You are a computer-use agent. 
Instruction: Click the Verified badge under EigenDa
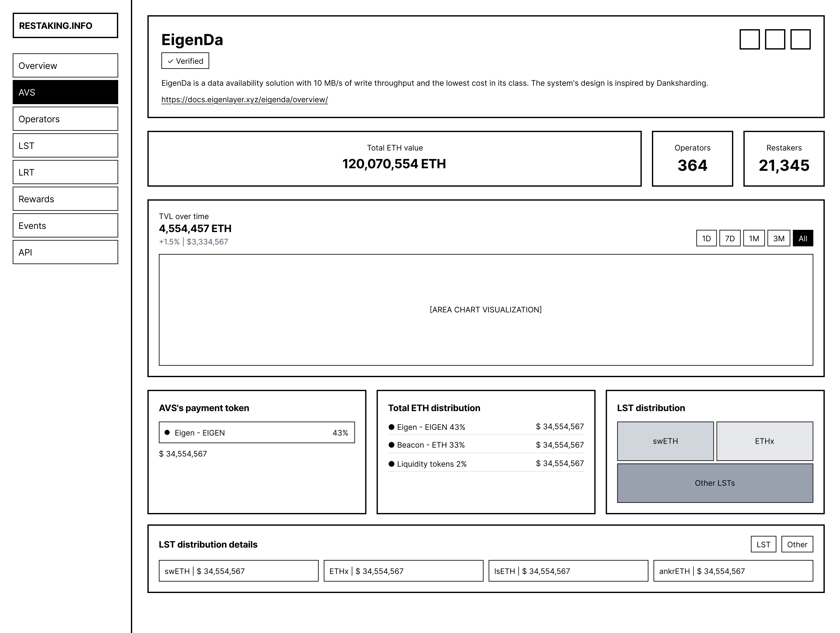click(x=185, y=61)
